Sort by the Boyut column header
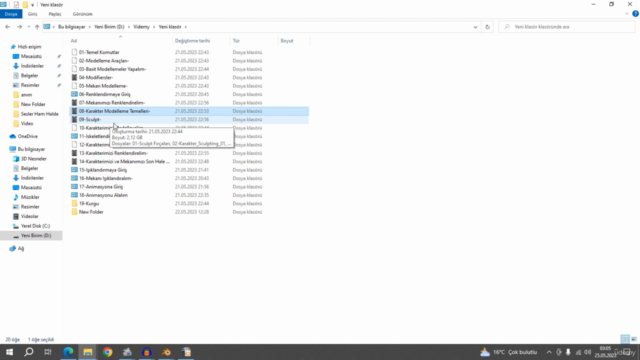640x360 pixels. [x=287, y=41]
